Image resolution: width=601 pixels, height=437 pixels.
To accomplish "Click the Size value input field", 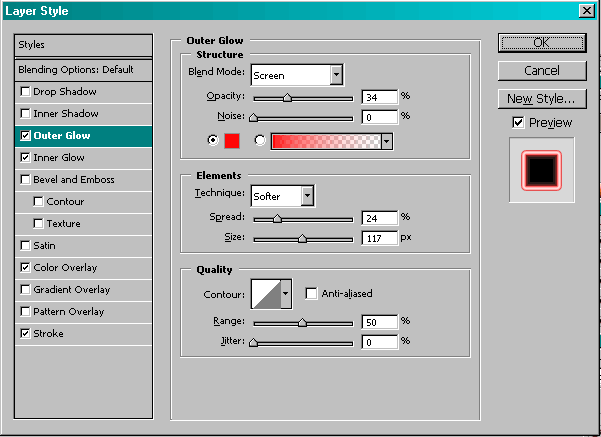I will coord(378,238).
